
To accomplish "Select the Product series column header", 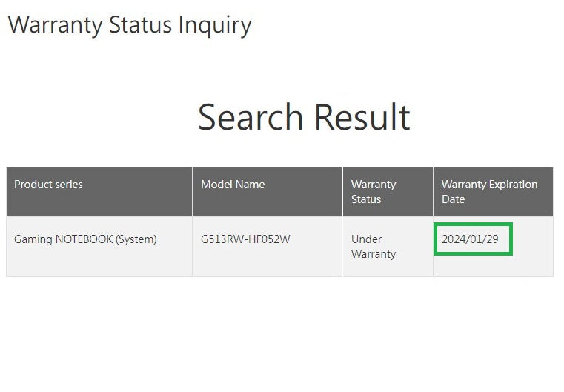I will (x=99, y=192).
